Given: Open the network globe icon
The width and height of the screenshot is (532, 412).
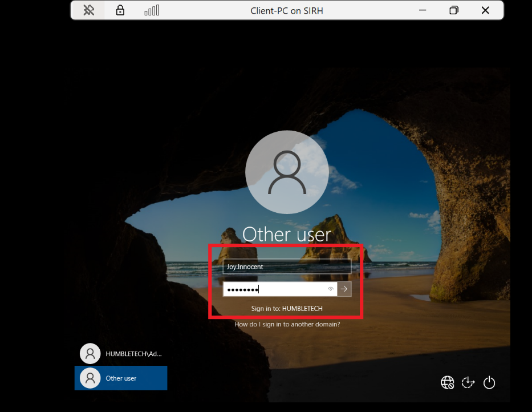Looking at the screenshot, I should pyautogui.click(x=448, y=382).
